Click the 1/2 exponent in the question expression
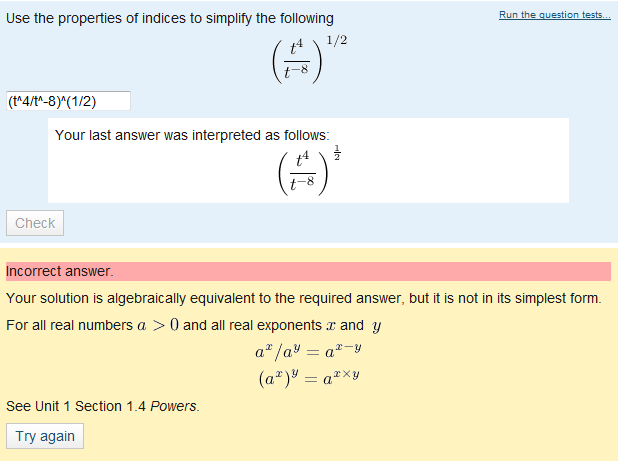The image size is (618, 461). tap(337, 40)
